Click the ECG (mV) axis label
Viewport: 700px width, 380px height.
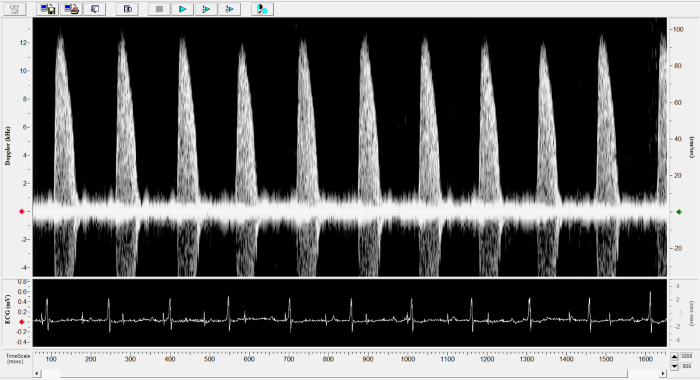click(x=7, y=309)
